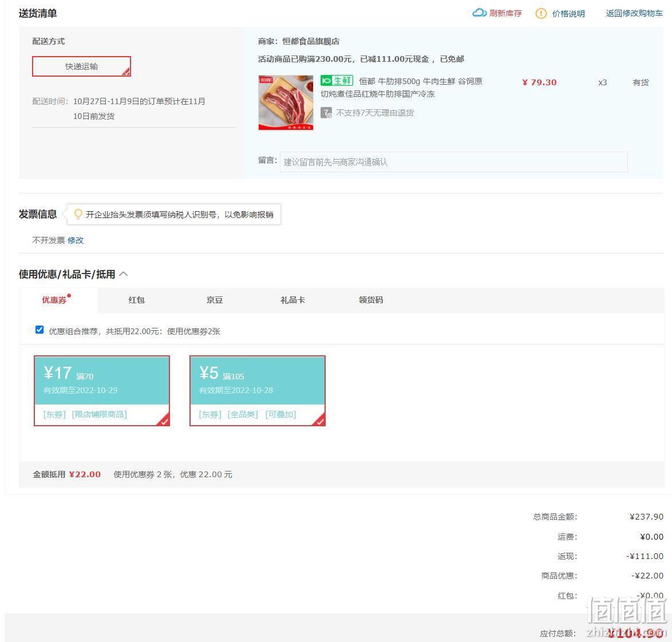Click 修改 next to 不开发票
The width and height of the screenshot is (672, 642).
click(x=76, y=240)
